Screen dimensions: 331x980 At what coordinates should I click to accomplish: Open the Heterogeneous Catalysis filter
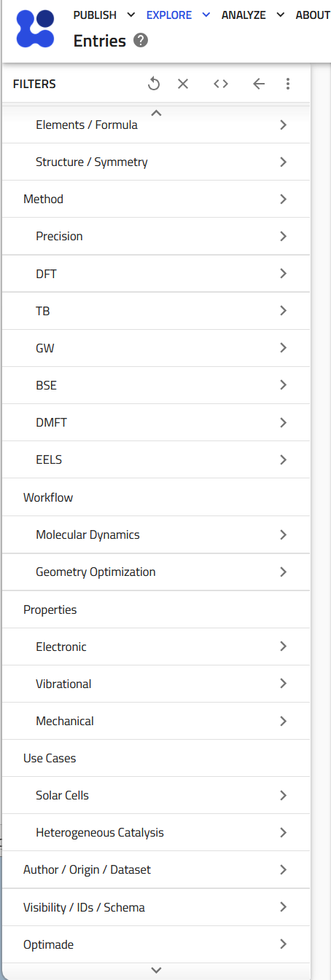pos(156,832)
